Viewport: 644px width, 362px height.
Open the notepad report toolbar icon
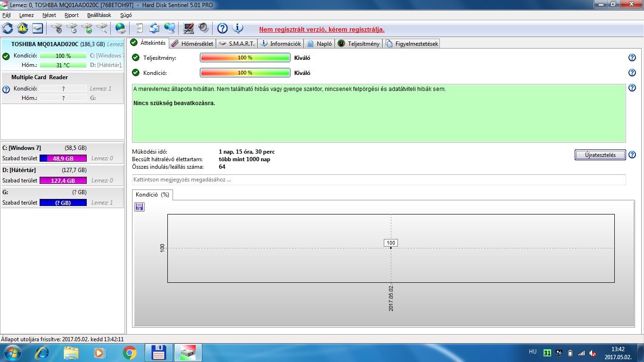[x=140, y=28]
